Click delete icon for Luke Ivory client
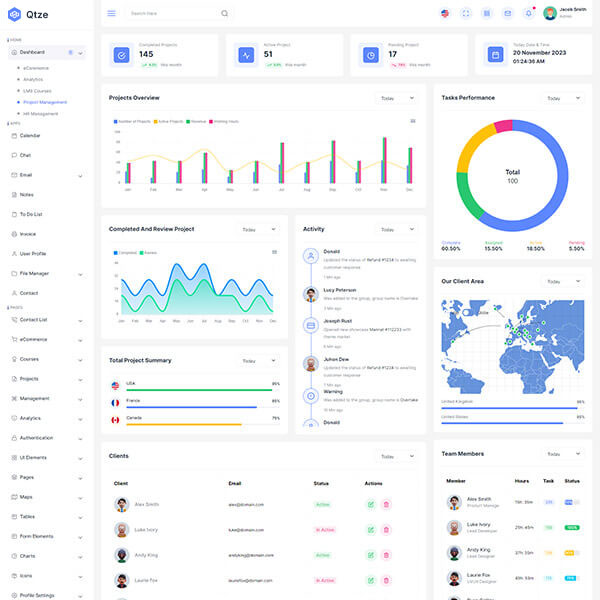This screenshot has width=600, height=600. click(386, 529)
